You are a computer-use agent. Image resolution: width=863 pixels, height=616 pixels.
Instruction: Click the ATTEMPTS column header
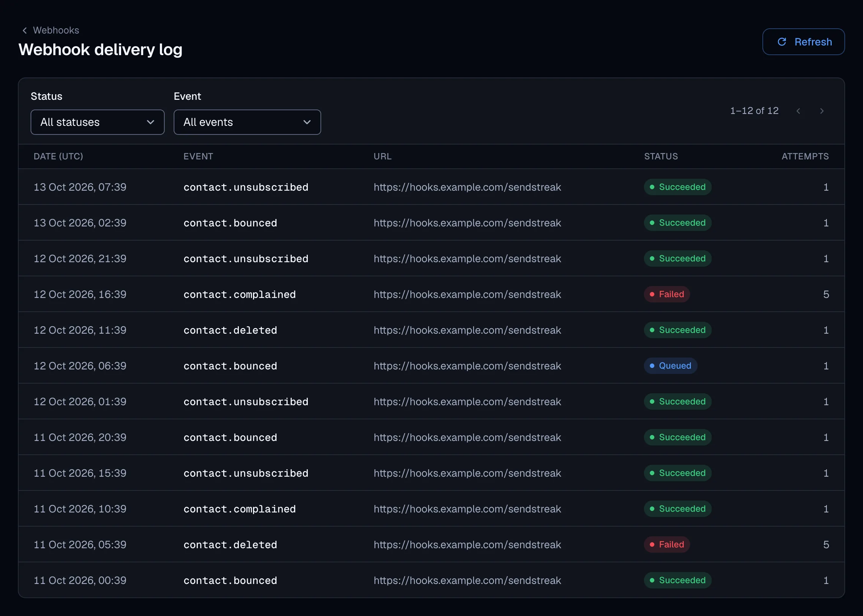click(x=805, y=156)
